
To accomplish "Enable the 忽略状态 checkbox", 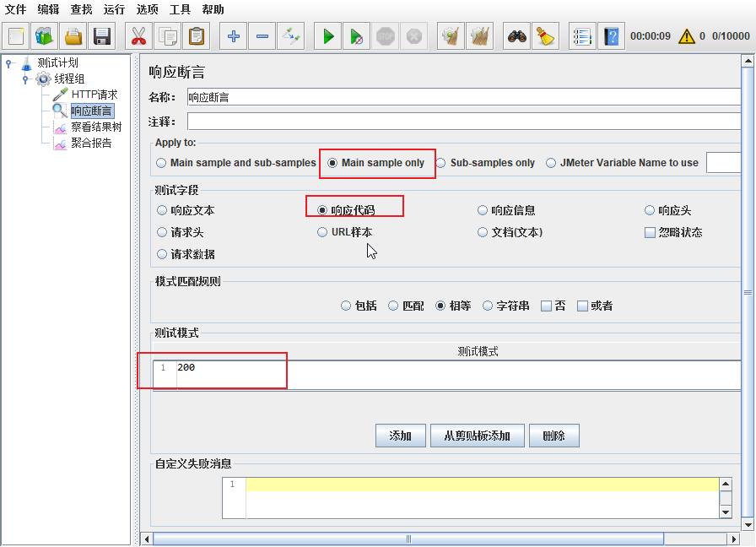I will coord(650,232).
